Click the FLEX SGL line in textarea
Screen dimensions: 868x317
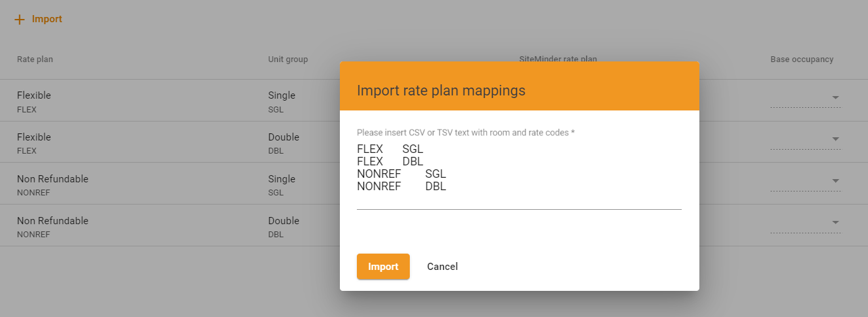point(390,149)
